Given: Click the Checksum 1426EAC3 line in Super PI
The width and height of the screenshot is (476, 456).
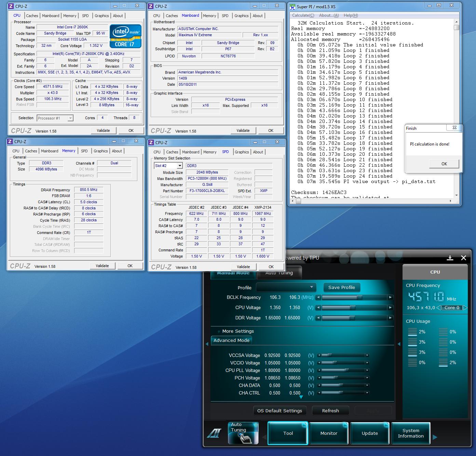Looking at the screenshot, I should point(319,192).
